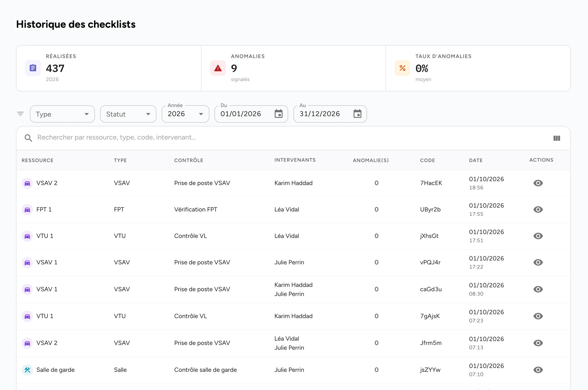The height and width of the screenshot is (390, 588).
Task: Click the date 01/10/2026 18:56
Action: pos(486,183)
